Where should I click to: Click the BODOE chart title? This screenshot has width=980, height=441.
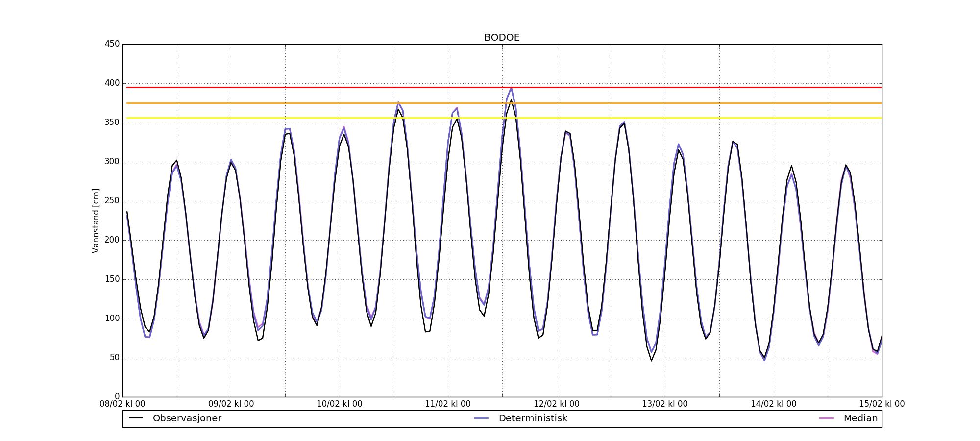click(502, 38)
